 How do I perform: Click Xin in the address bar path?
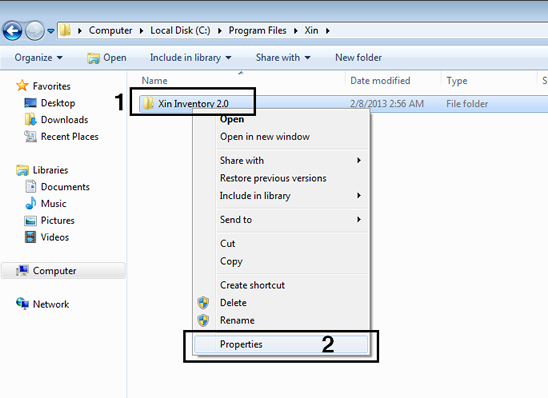[311, 30]
